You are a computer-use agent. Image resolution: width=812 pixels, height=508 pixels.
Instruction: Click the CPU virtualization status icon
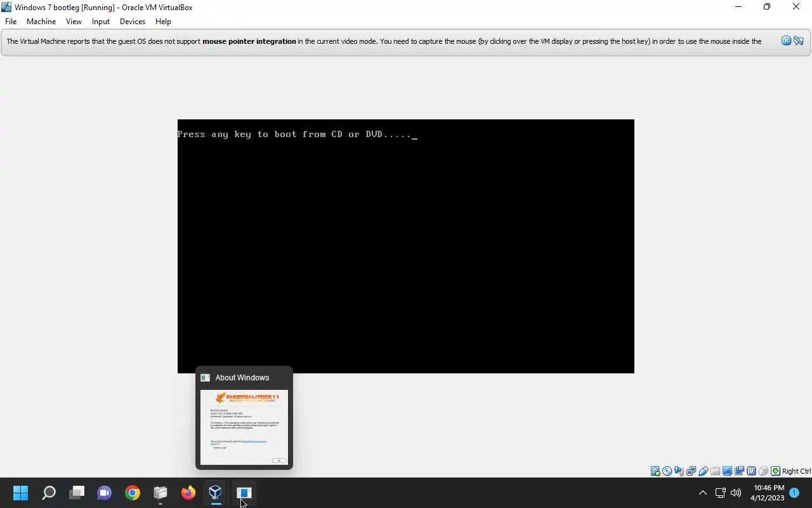[x=751, y=471]
